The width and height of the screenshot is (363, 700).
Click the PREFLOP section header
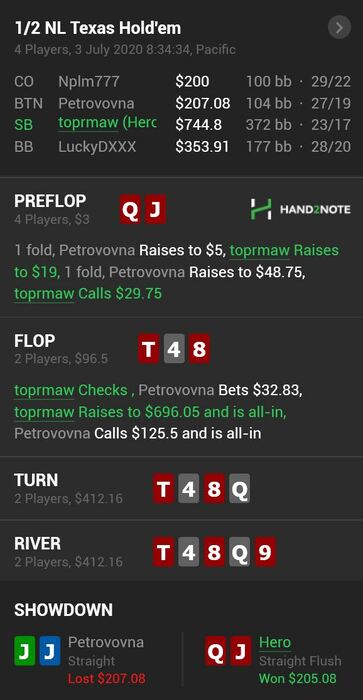pyautogui.click(x=50, y=201)
